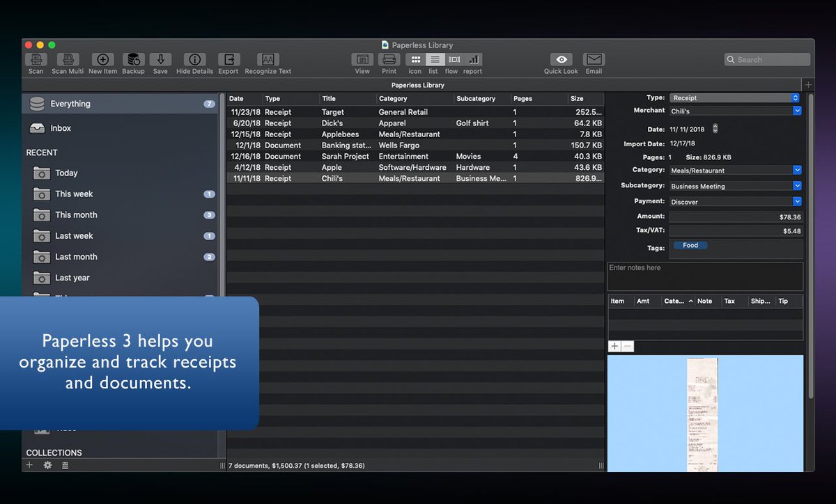
Task: Click the sidebar list icon beside gear
Action: (65, 465)
